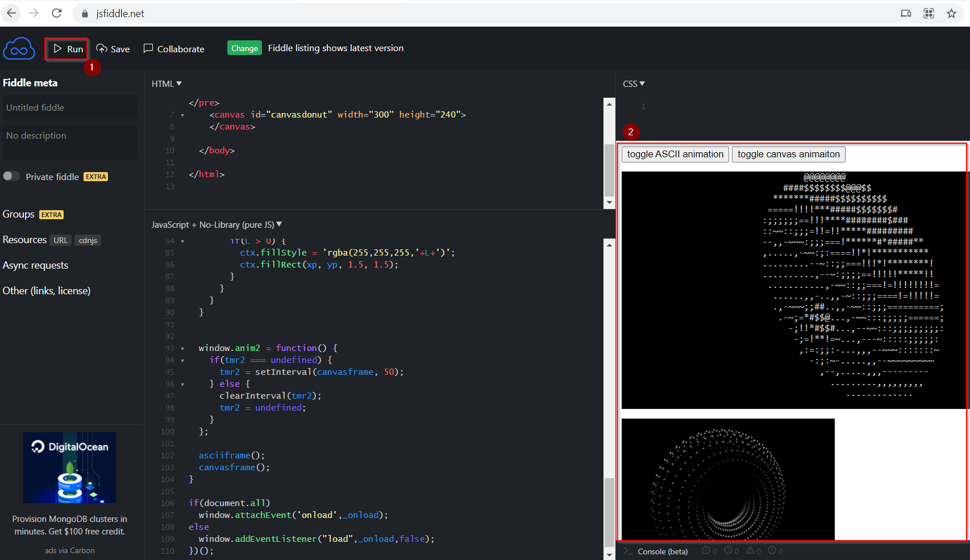Click the console warning triangle counter
Image resolution: width=970 pixels, height=560 pixels.
click(x=753, y=551)
